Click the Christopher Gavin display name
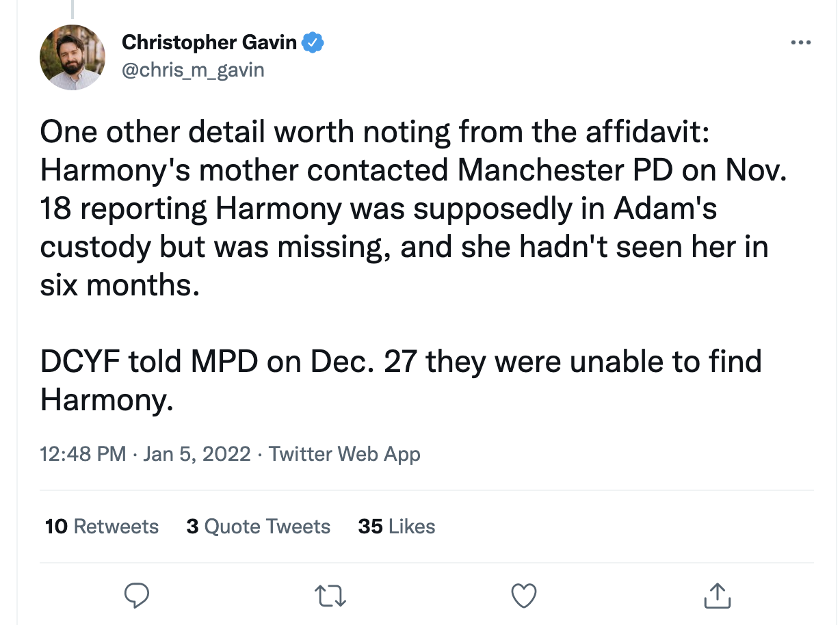This screenshot has width=840, height=625. click(x=209, y=43)
